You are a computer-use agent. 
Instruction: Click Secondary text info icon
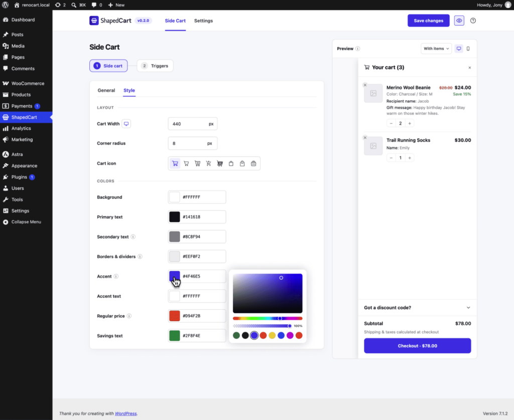(x=133, y=236)
